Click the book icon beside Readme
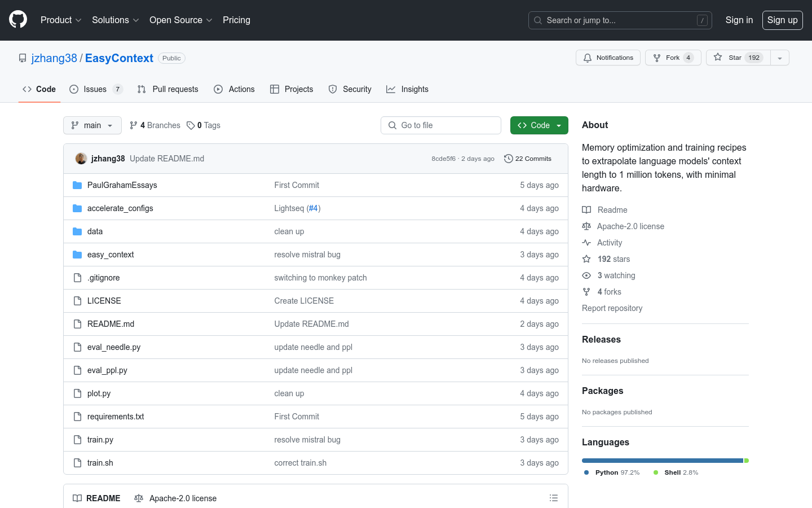 [x=586, y=210]
